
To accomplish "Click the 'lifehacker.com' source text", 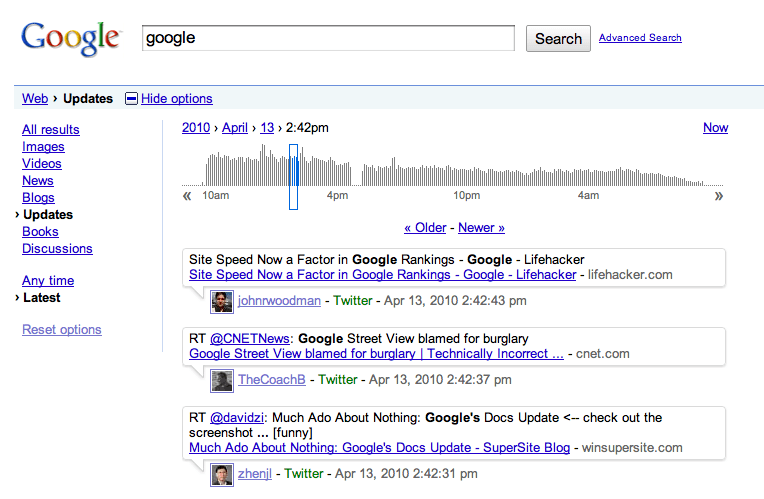I will [630, 275].
